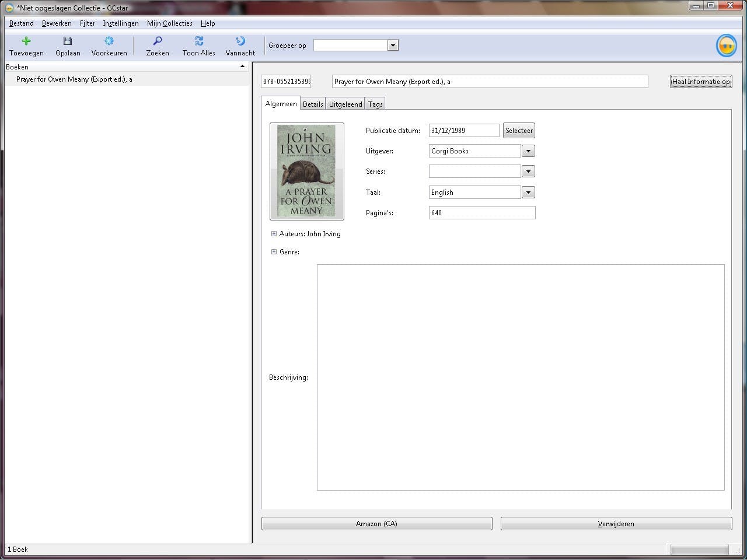Click the 1 Boek status text
The height and width of the screenshot is (560, 747).
[x=18, y=549]
